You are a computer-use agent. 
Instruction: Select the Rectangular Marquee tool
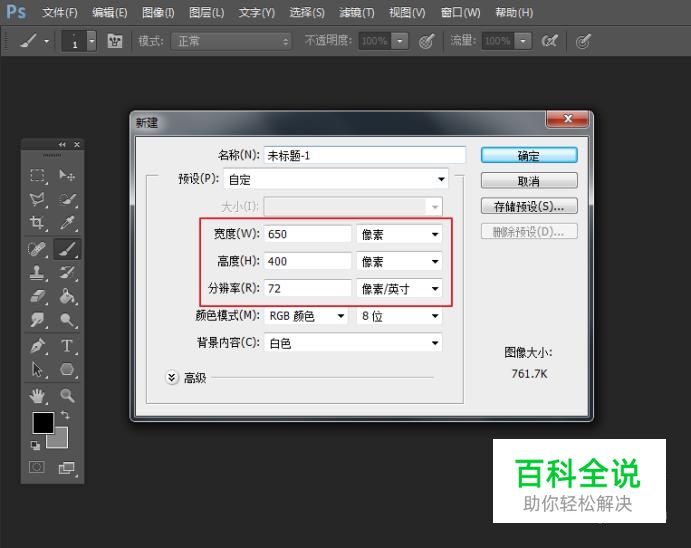click(37, 175)
